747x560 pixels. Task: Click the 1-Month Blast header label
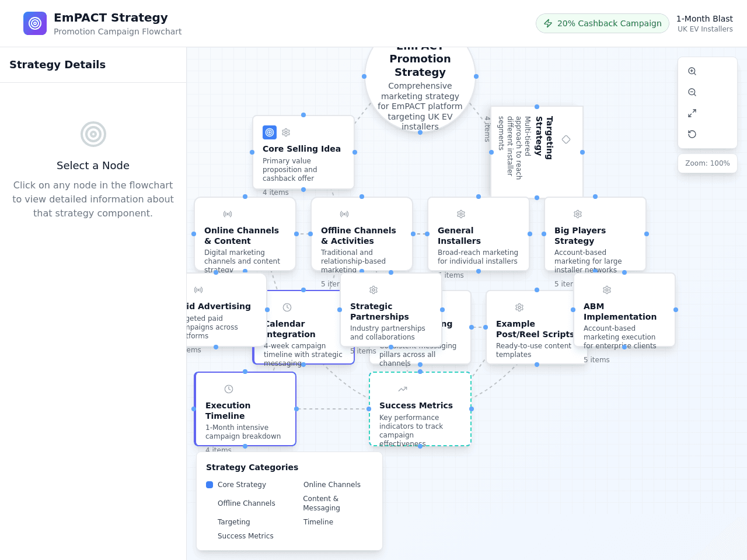(704, 19)
